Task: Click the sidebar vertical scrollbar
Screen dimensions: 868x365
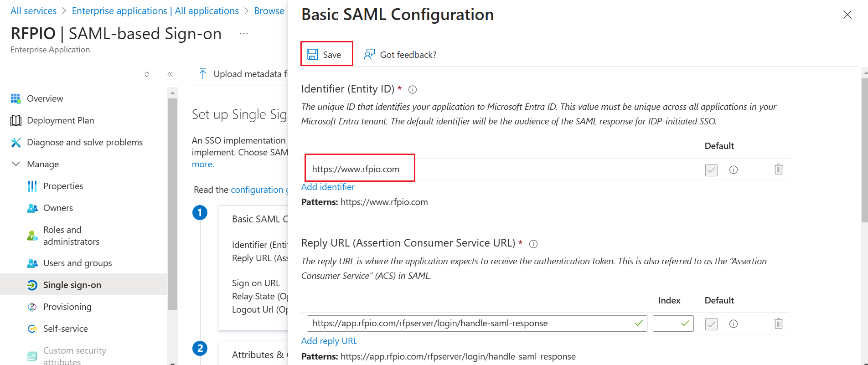Action: tap(172, 205)
